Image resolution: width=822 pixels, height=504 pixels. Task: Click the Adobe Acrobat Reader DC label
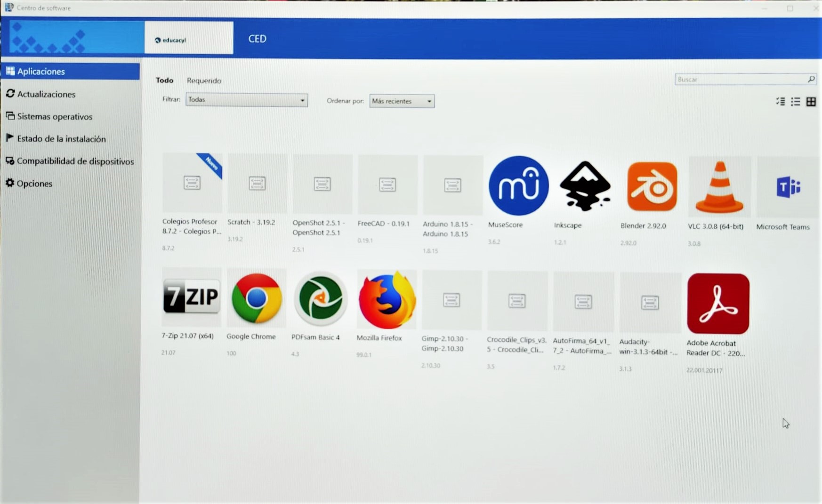tap(716, 348)
